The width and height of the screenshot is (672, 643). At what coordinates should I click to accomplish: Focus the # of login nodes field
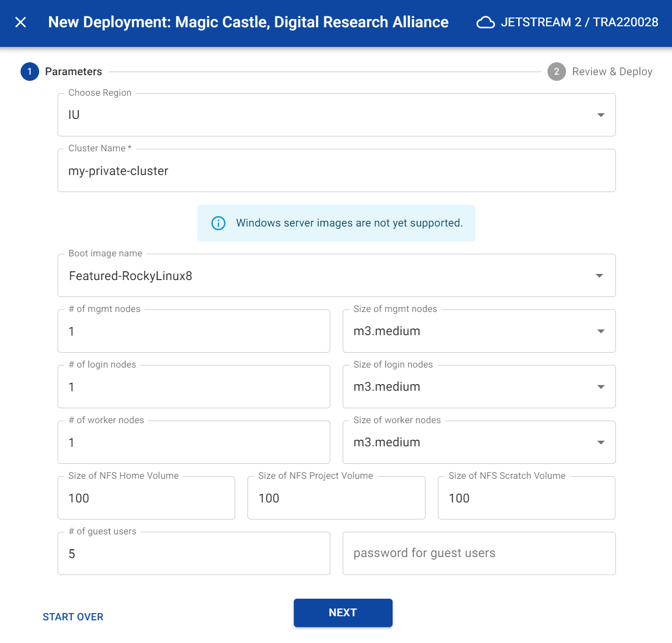pos(193,387)
